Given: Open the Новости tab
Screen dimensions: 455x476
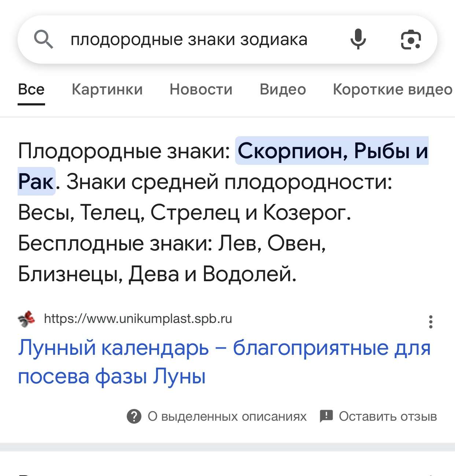Looking at the screenshot, I should [201, 90].
